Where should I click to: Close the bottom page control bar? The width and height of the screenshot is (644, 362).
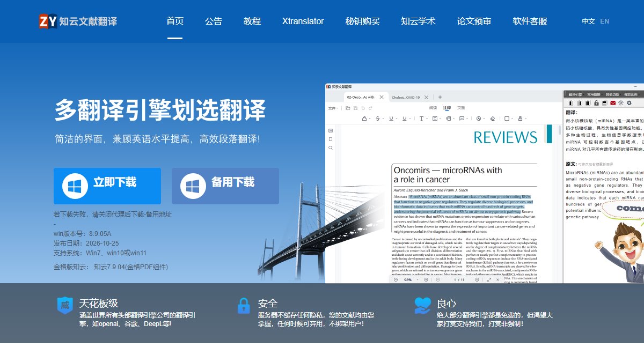[x=497, y=279]
